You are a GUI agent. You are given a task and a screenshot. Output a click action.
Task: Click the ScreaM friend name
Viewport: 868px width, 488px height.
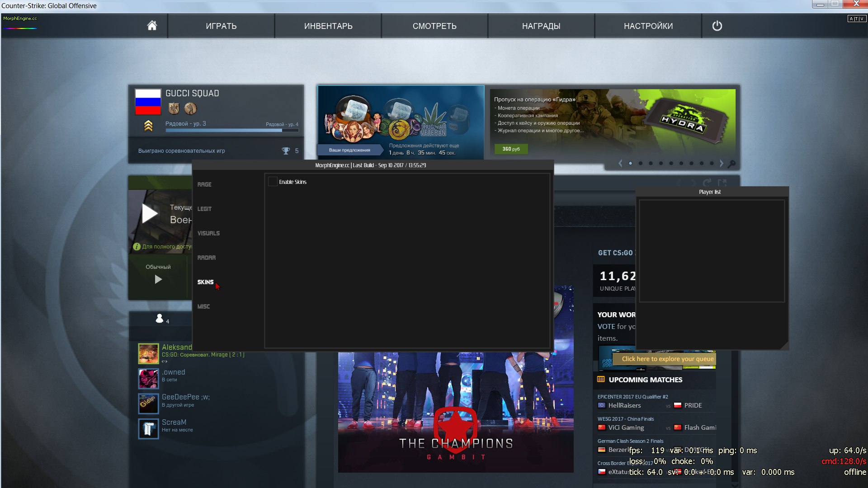174,422
